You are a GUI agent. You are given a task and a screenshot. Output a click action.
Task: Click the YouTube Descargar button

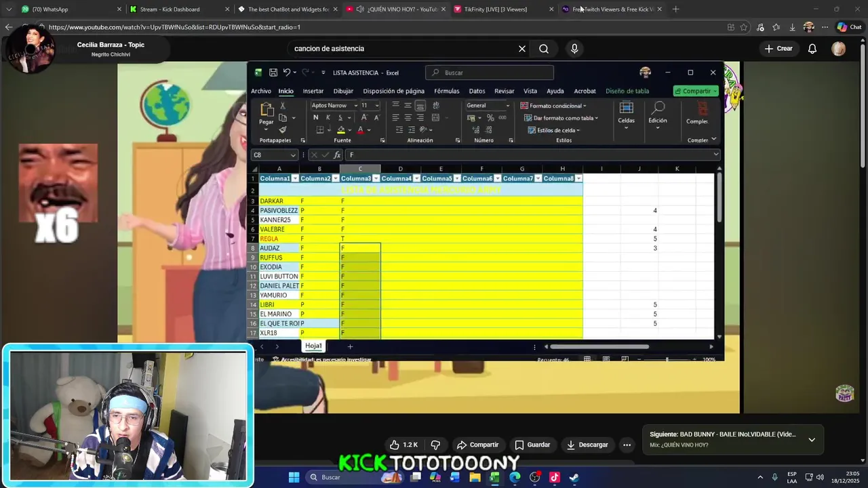click(x=587, y=445)
